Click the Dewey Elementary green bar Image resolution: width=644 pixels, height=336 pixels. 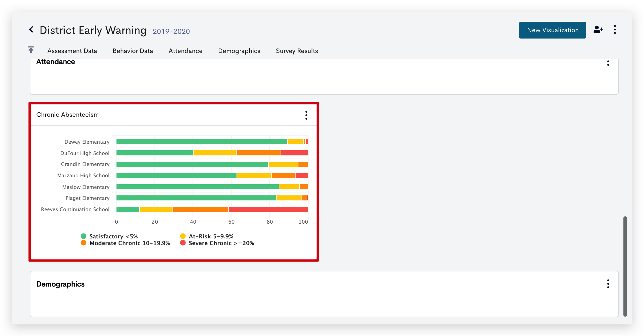click(202, 142)
